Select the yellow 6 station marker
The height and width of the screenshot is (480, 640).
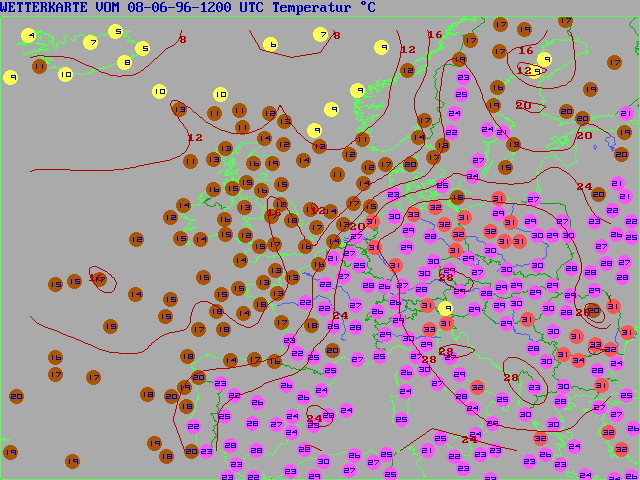pos(270,44)
